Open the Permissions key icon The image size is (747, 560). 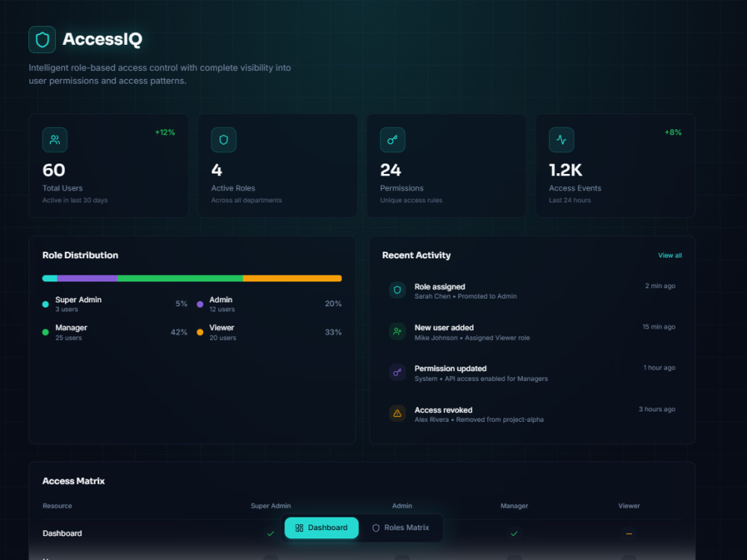coord(392,140)
